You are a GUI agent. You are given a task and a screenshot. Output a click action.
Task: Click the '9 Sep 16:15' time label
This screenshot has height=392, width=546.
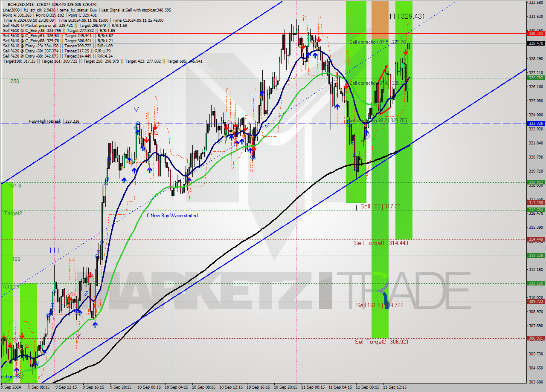pyautogui.click(x=94, y=387)
